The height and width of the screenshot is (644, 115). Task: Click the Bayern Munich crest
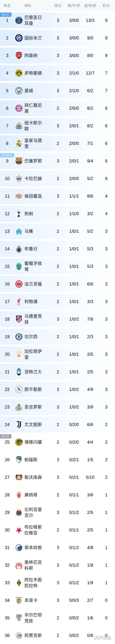click(19, 108)
